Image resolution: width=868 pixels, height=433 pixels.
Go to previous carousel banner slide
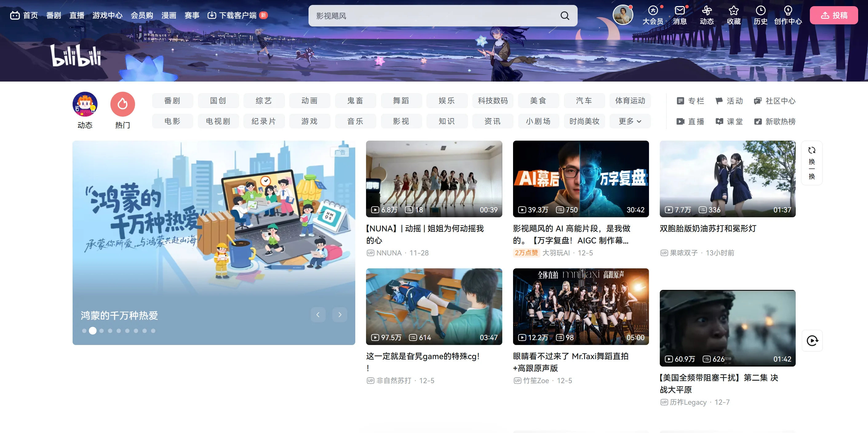[x=318, y=315]
